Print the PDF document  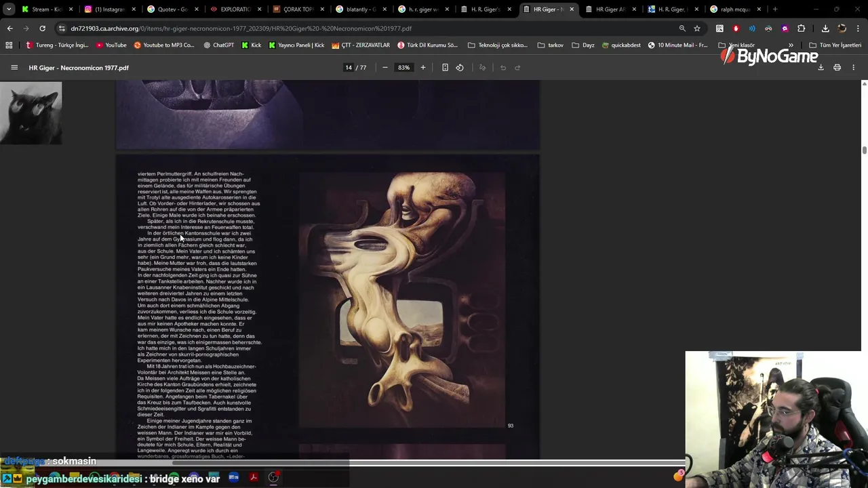[x=837, y=68]
